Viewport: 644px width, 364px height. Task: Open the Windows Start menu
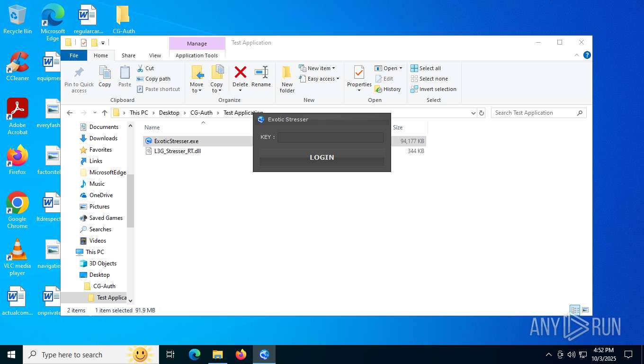tap(11, 355)
